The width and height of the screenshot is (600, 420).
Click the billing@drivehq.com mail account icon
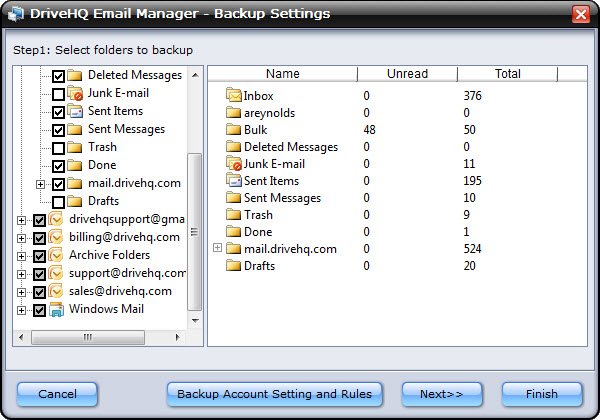point(56,238)
